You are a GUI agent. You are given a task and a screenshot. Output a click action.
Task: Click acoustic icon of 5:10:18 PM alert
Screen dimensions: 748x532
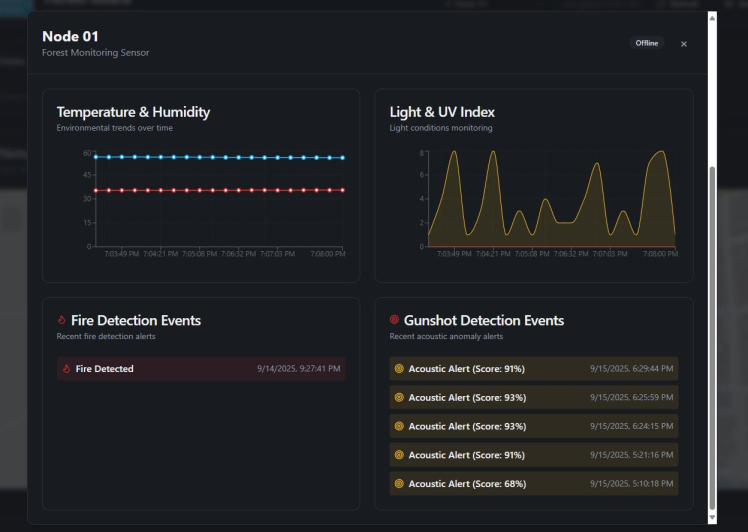click(x=400, y=484)
